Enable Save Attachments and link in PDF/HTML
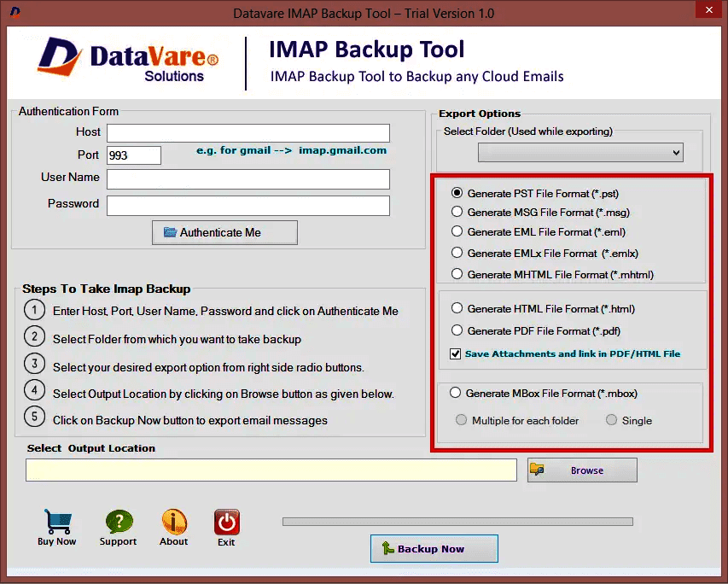Image resolution: width=728 pixels, height=584 pixels. pyautogui.click(x=457, y=354)
